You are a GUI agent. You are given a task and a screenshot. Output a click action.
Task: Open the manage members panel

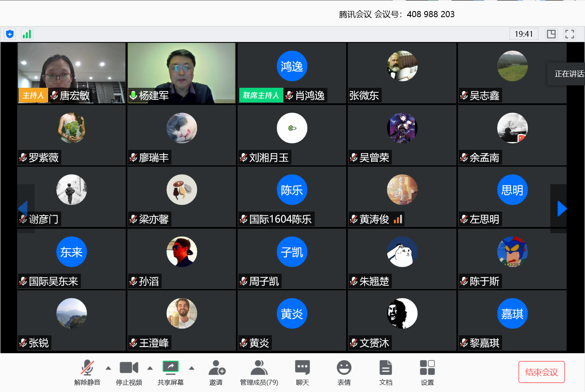(x=259, y=372)
